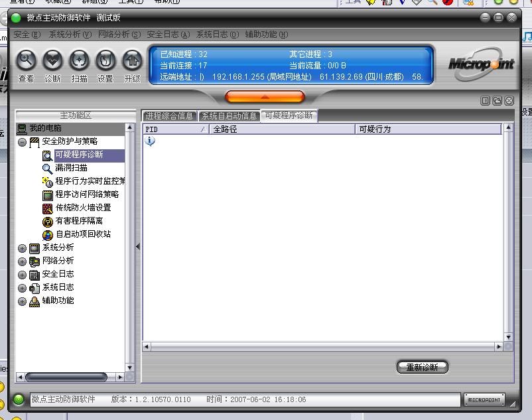Click the 网络分析 computers icon
Image resolution: width=532 pixels, height=420 pixels.
[34, 261]
